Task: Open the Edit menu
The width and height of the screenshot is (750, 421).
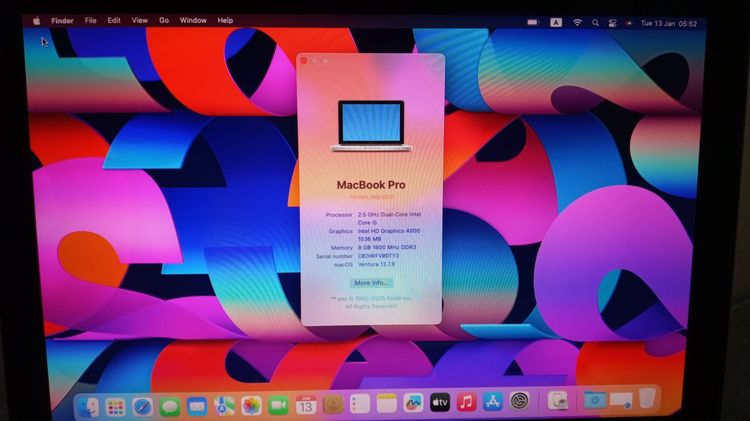Action: tap(114, 20)
